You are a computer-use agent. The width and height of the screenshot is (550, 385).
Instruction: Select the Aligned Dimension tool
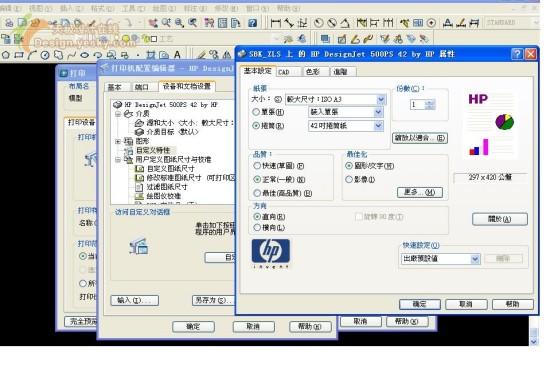pyautogui.click(x=289, y=23)
